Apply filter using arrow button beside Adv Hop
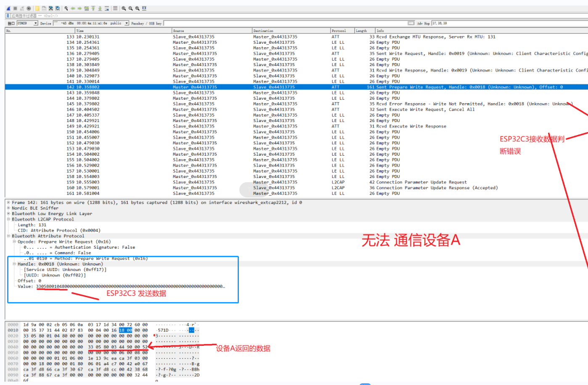The height and width of the screenshot is (385, 588). 411,23
